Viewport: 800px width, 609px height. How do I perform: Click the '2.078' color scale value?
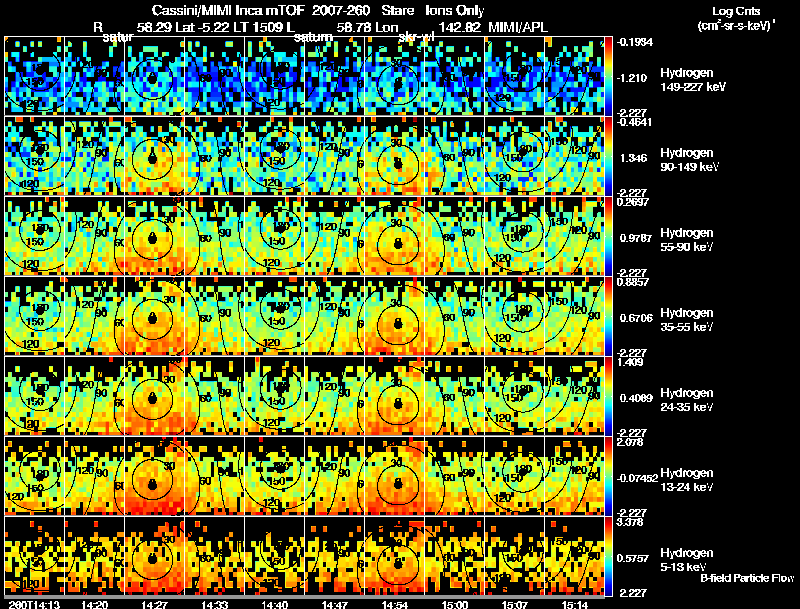[x=630, y=442]
